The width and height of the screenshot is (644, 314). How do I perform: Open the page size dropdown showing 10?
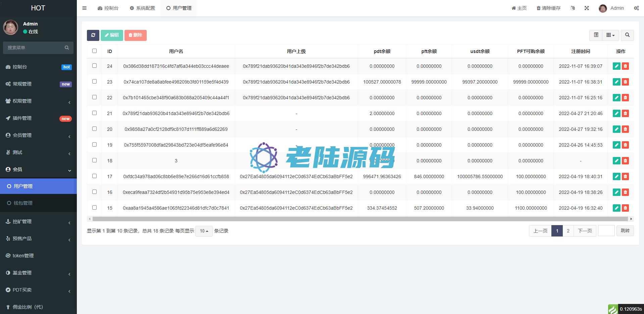(x=204, y=231)
